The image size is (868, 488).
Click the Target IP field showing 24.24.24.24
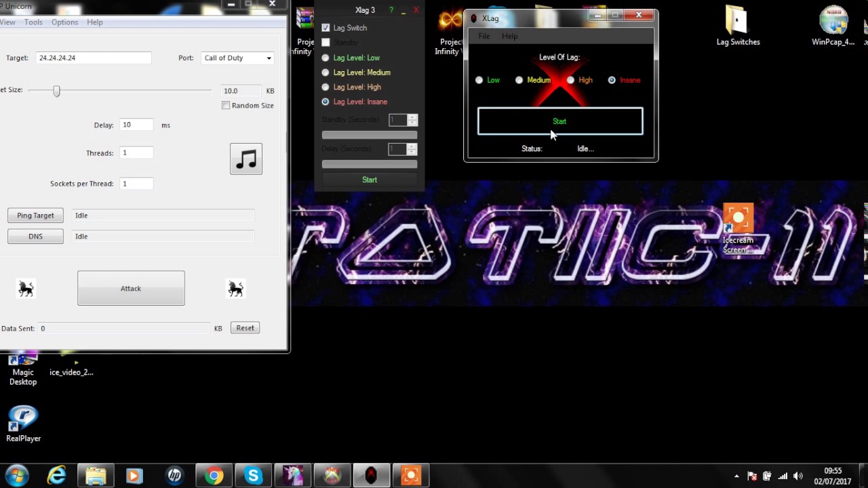tap(94, 58)
